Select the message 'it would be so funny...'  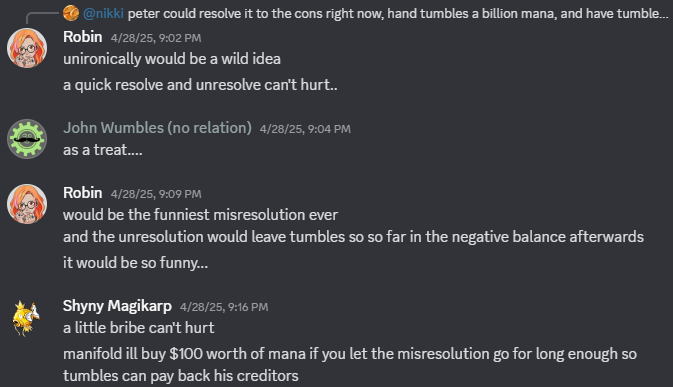136,263
